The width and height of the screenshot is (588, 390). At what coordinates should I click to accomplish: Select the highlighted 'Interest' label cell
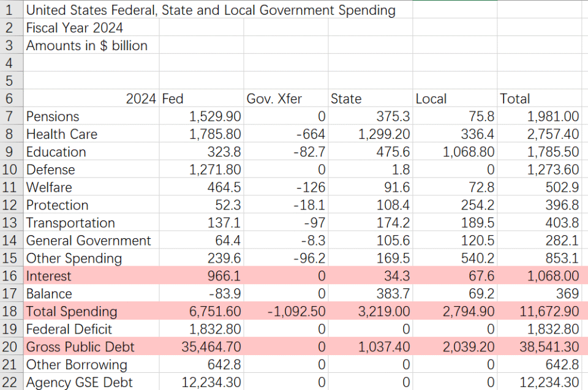tap(91, 276)
